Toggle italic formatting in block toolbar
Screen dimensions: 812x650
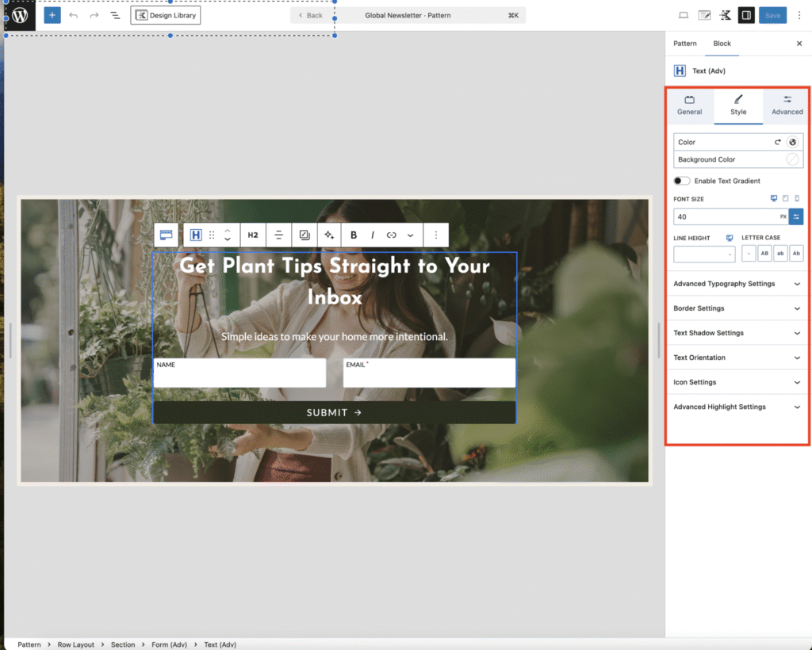click(x=372, y=235)
